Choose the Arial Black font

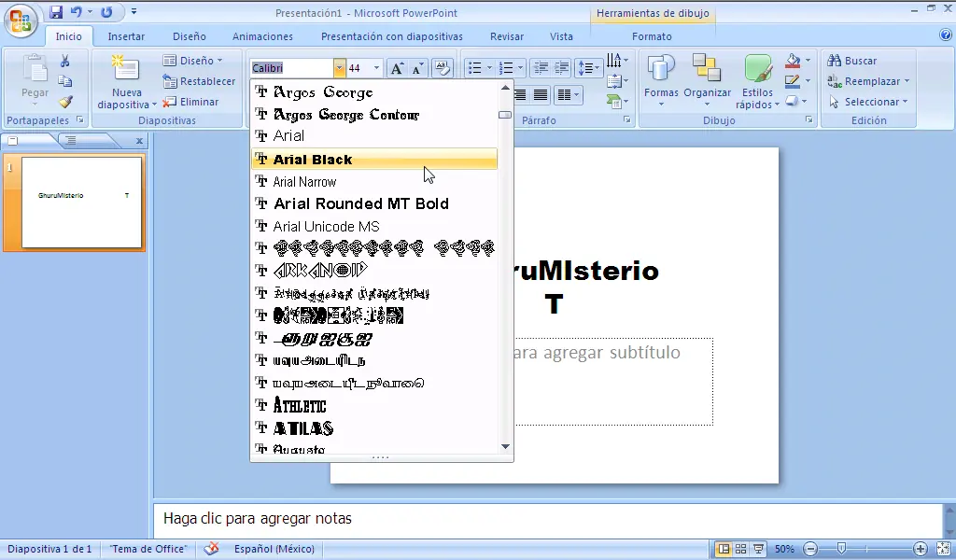point(374,160)
